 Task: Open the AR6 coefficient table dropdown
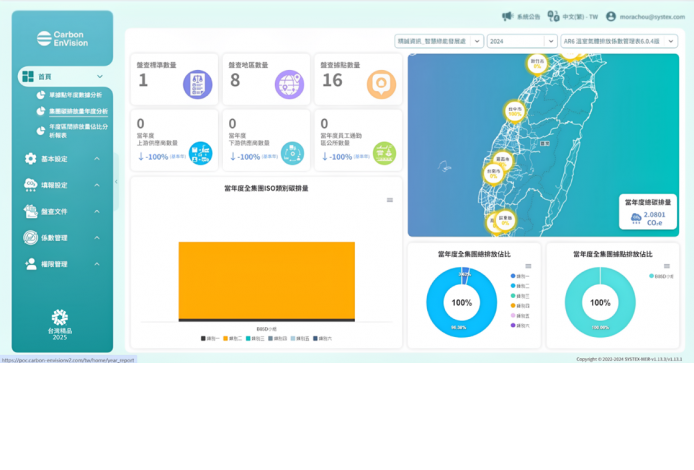[x=620, y=42]
